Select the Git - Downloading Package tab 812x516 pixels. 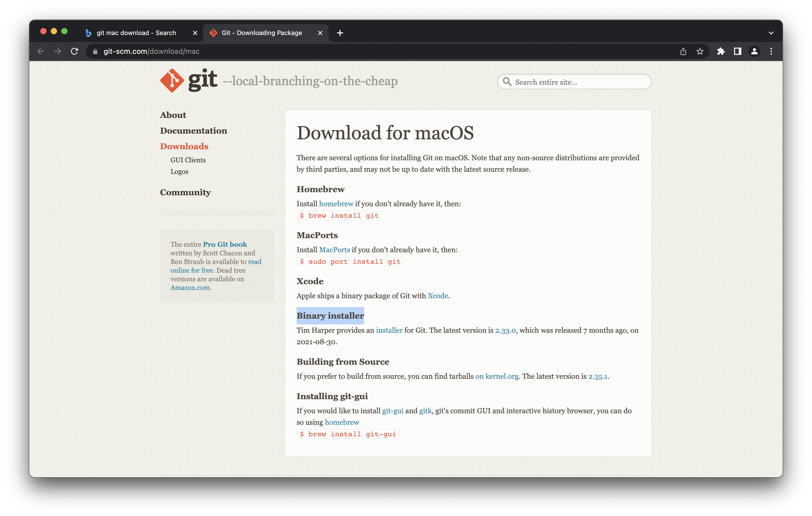coord(266,33)
